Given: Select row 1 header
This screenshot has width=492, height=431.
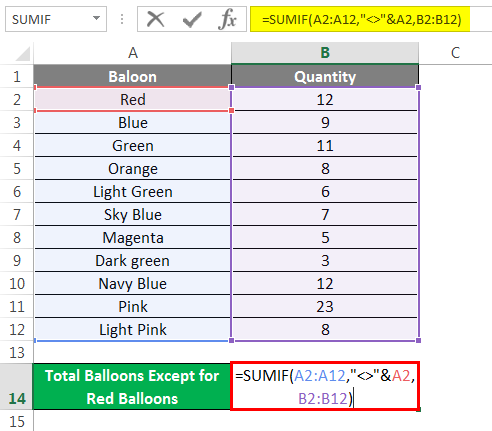Looking at the screenshot, I should coord(17,76).
